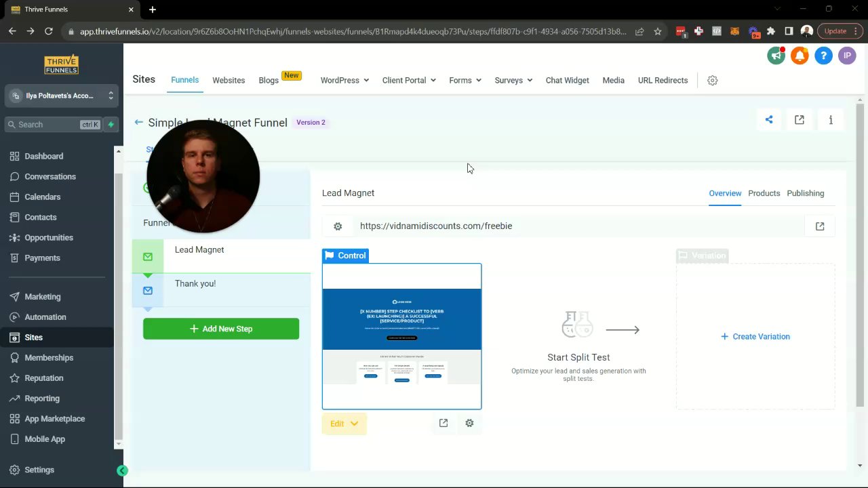The image size is (868, 488).
Task: Open a new browser tab
Action: (153, 9)
